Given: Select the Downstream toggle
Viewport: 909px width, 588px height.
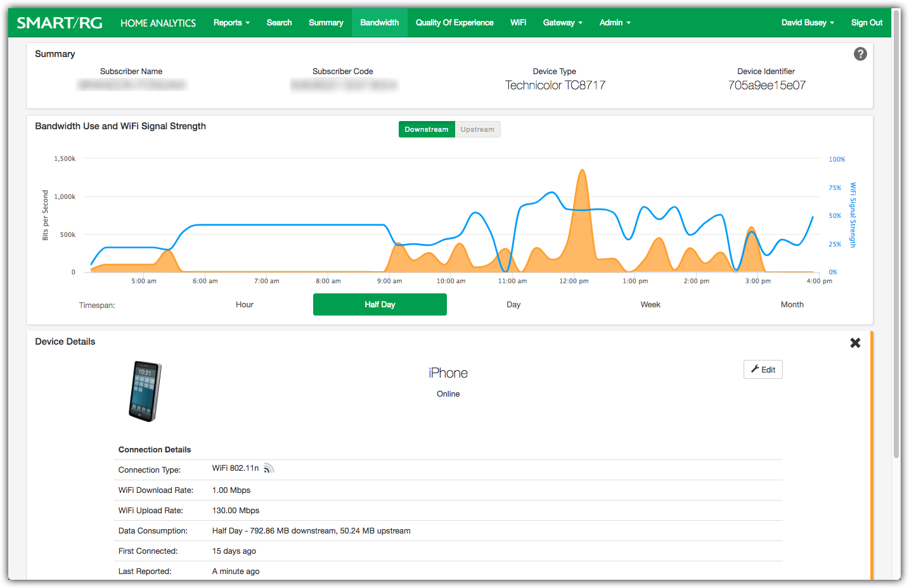Looking at the screenshot, I should click(x=426, y=129).
